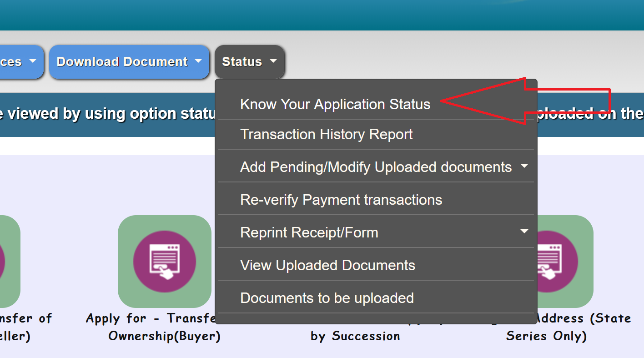Click the Status toolbar button

(249, 61)
